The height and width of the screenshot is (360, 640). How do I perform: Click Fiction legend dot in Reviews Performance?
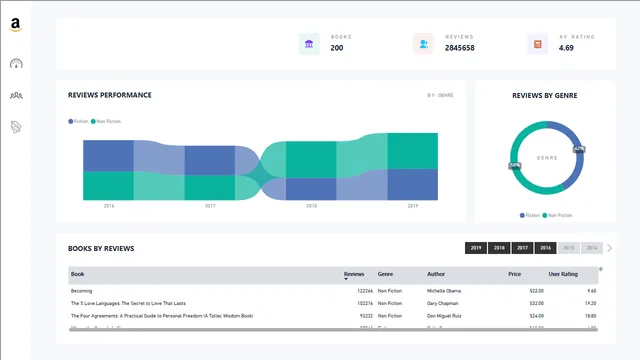coord(71,121)
